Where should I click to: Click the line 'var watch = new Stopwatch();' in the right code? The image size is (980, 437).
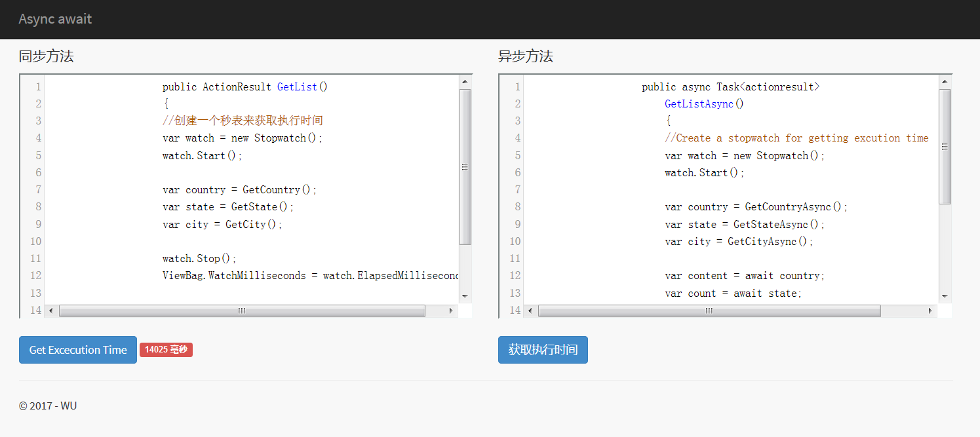point(745,155)
